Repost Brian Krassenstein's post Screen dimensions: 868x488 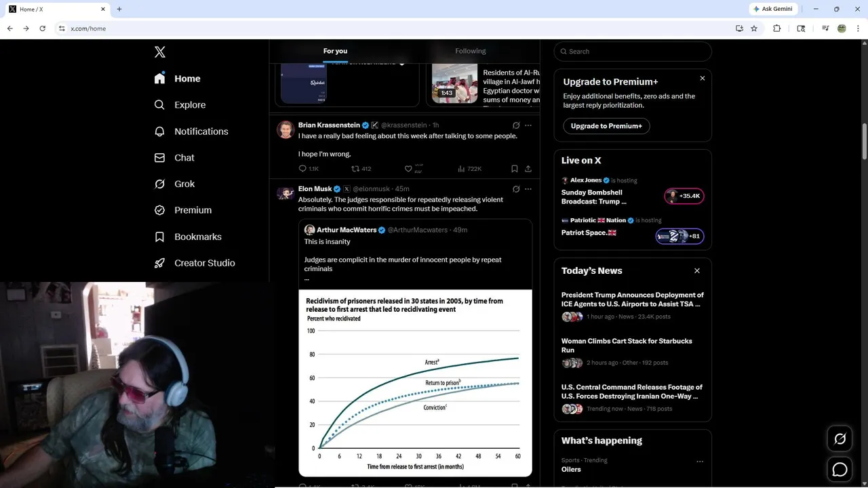click(x=361, y=169)
